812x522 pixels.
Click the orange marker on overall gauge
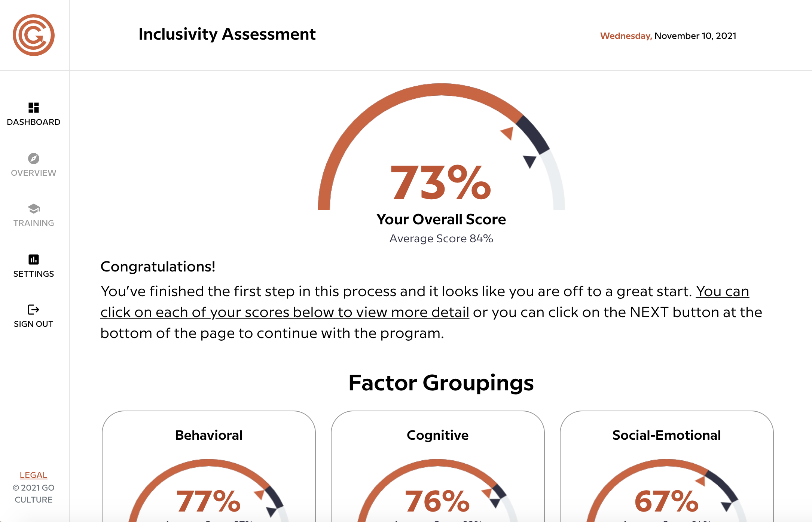[x=507, y=133]
